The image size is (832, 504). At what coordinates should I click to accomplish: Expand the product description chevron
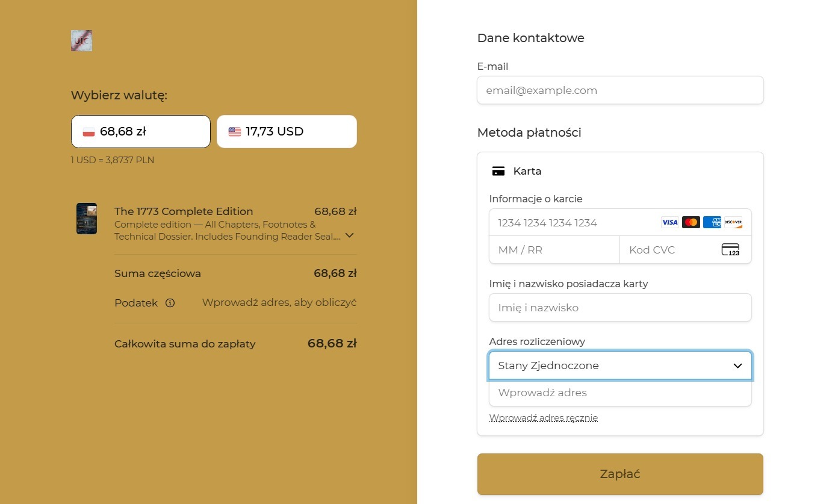[x=349, y=235]
